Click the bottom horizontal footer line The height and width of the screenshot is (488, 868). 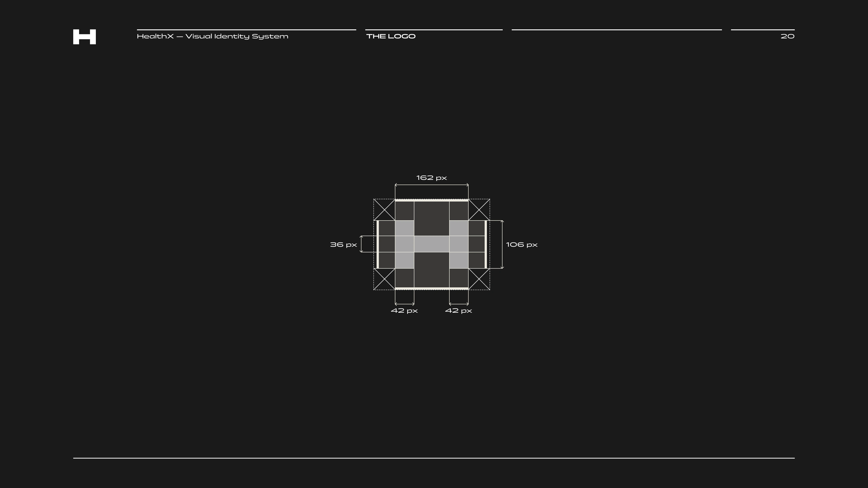click(x=434, y=458)
